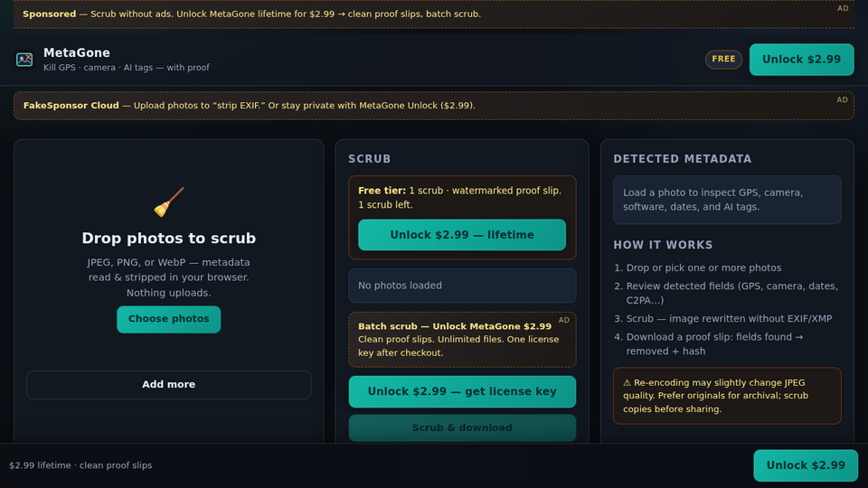The height and width of the screenshot is (488, 868).
Task: Click the Add more button
Action: click(x=169, y=385)
